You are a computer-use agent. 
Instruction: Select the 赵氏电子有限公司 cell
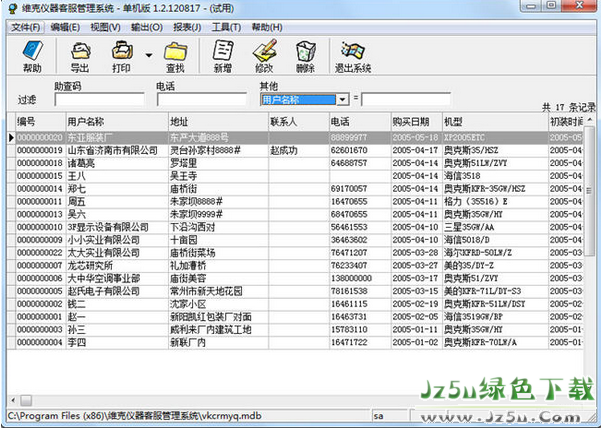[117, 291]
